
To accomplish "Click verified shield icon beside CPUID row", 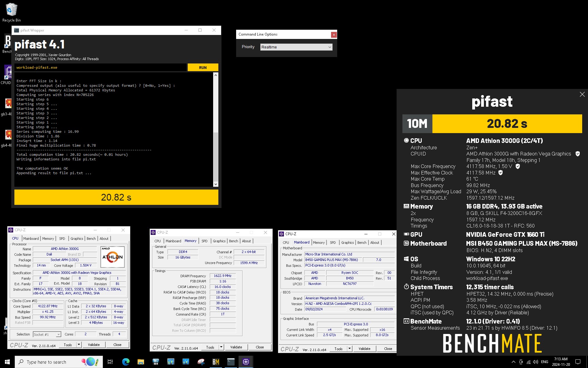I will click(578, 154).
